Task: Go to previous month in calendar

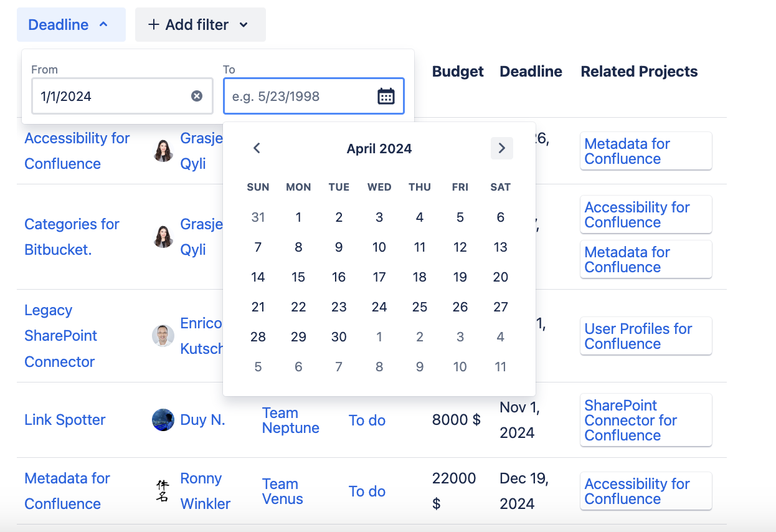Action: pos(257,148)
